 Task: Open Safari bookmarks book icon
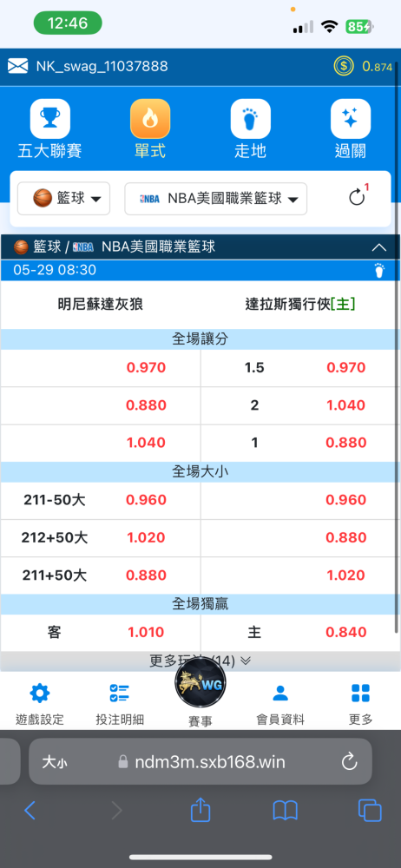[286, 811]
